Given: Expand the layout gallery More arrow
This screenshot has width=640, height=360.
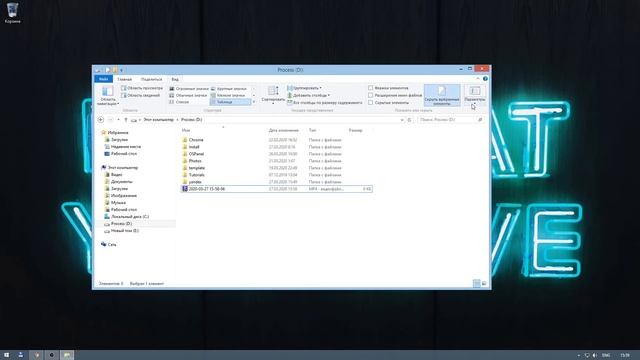Looking at the screenshot, I should point(254,102).
